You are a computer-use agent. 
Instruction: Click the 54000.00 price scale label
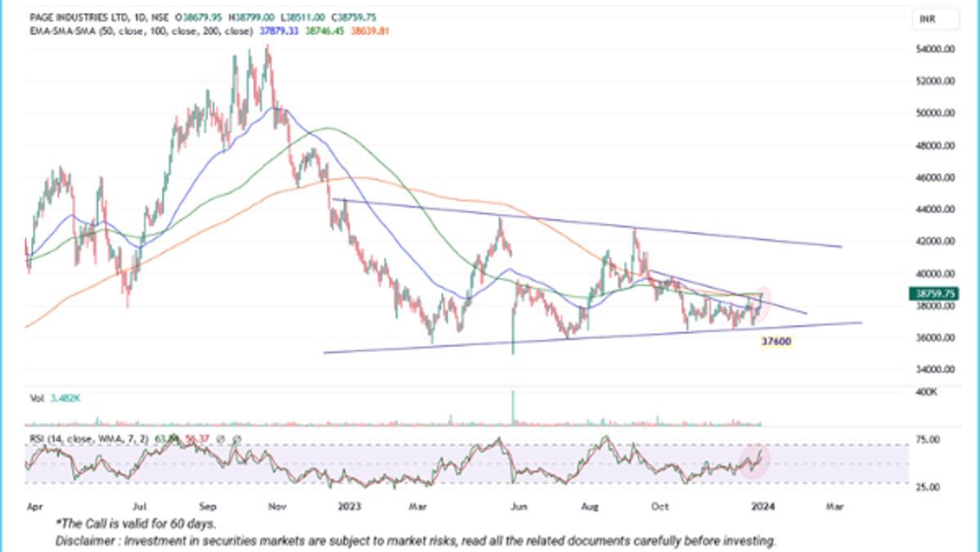point(935,49)
